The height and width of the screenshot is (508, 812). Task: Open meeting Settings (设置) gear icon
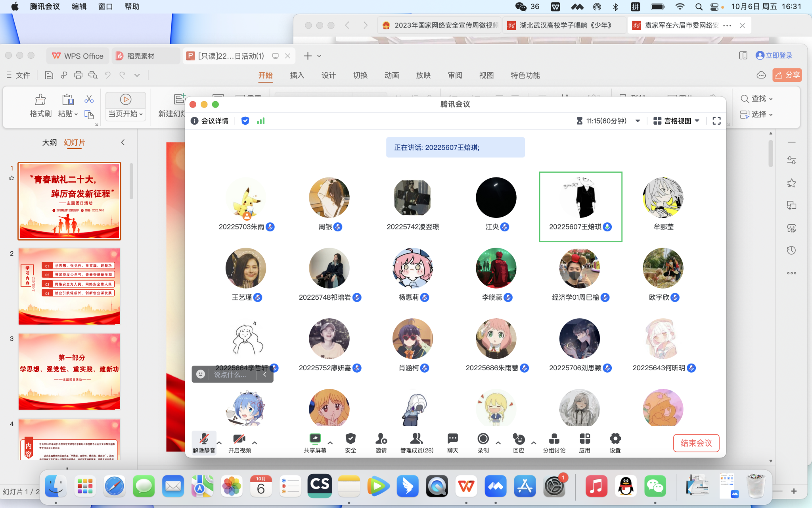tap(615, 439)
